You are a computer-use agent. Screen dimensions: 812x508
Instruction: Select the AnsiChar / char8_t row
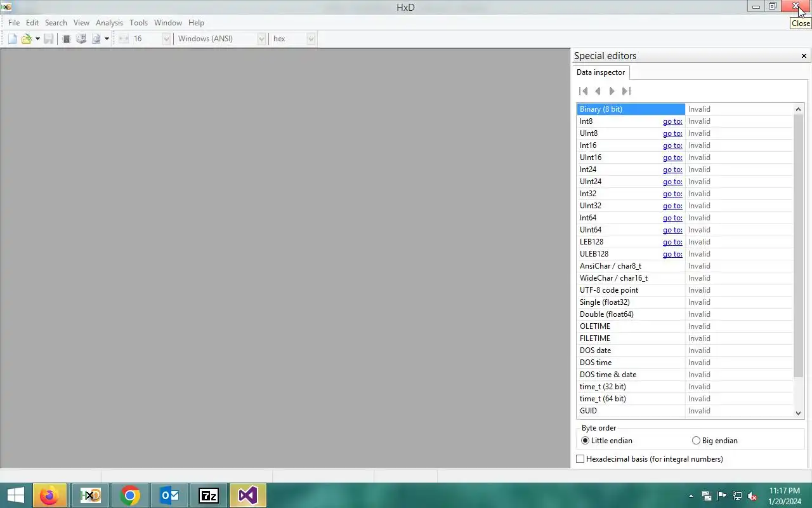pos(685,266)
